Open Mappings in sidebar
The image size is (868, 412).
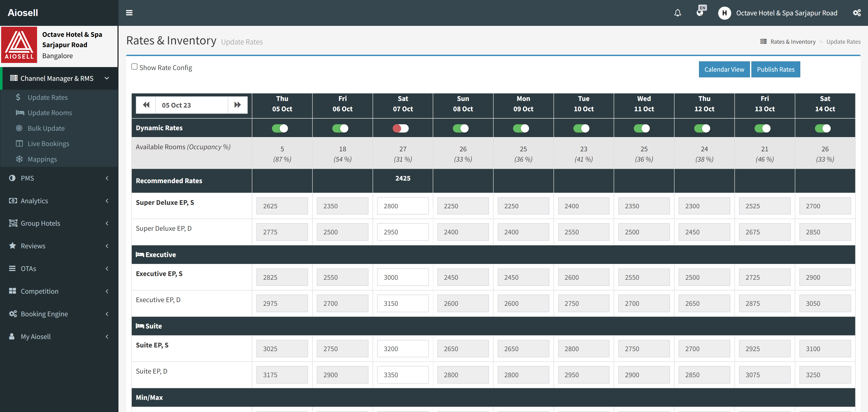[42, 159]
